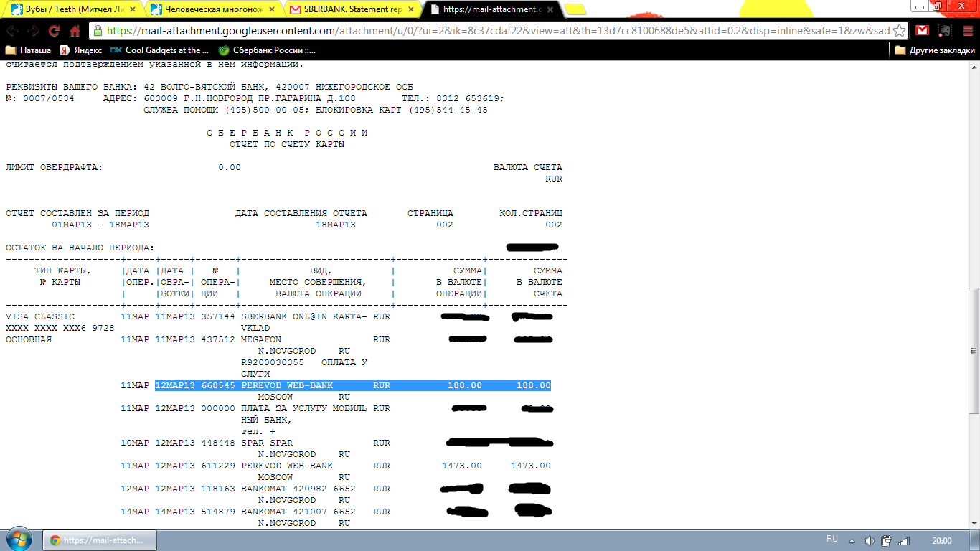980x551 pixels.
Task: Click 'ПЛАТА ЗА УСЛУГУ МОБИЛЬ' entry
Action: point(304,408)
